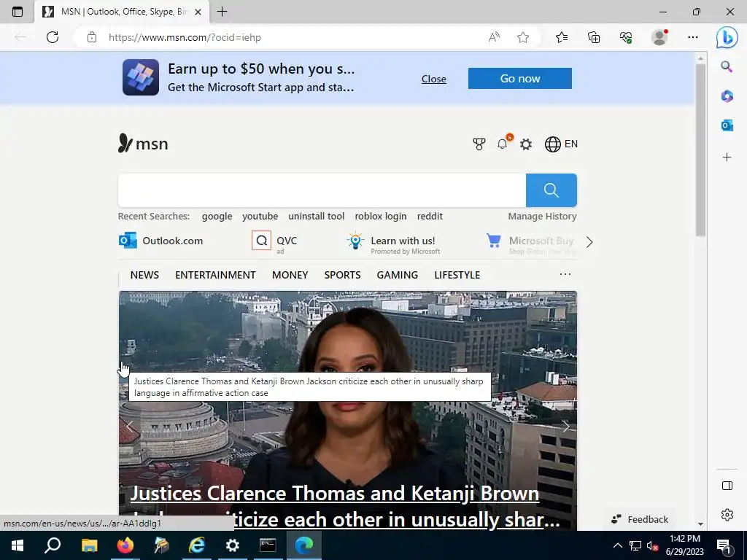
Task: Click the Feedback button
Action: click(x=640, y=519)
